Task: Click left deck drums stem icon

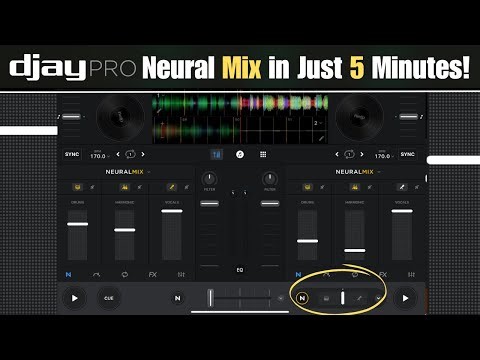Action: click(77, 187)
